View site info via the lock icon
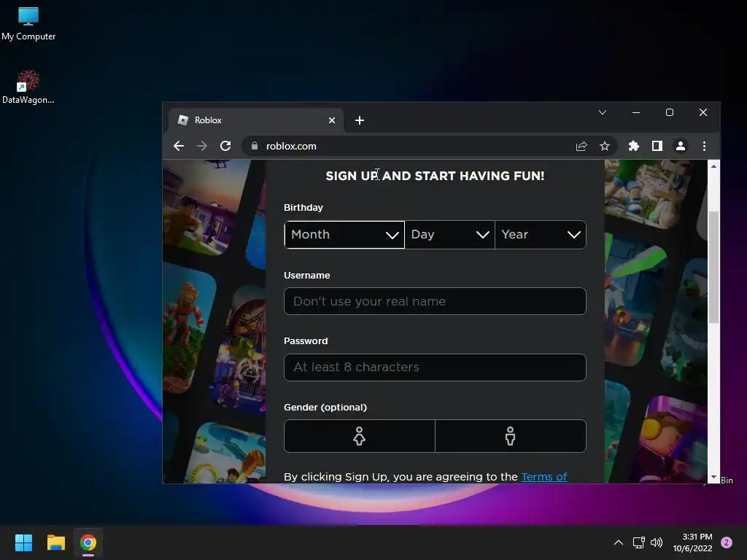Screen dimensions: 747x560 coord(255,146)
